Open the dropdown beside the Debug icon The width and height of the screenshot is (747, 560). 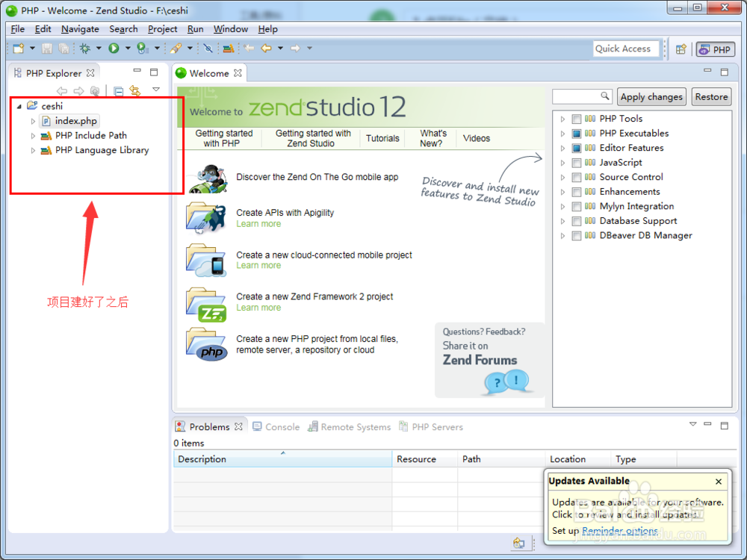(x=99, y=48)
